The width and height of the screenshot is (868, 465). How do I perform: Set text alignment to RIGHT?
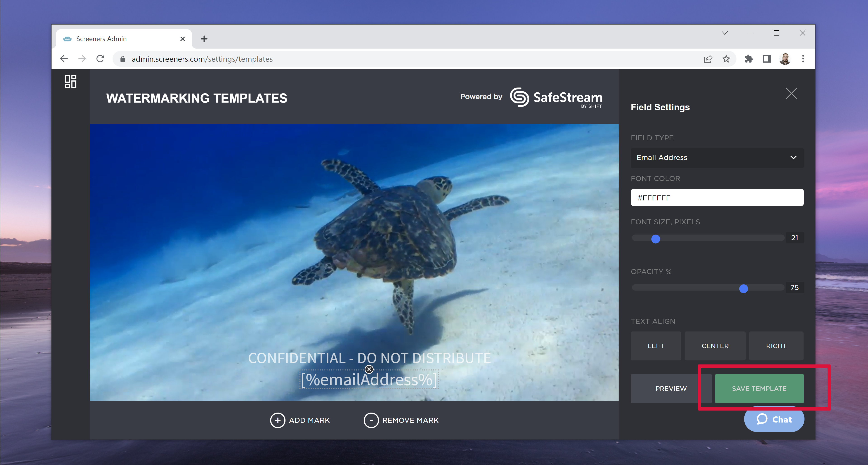[776, 346]
